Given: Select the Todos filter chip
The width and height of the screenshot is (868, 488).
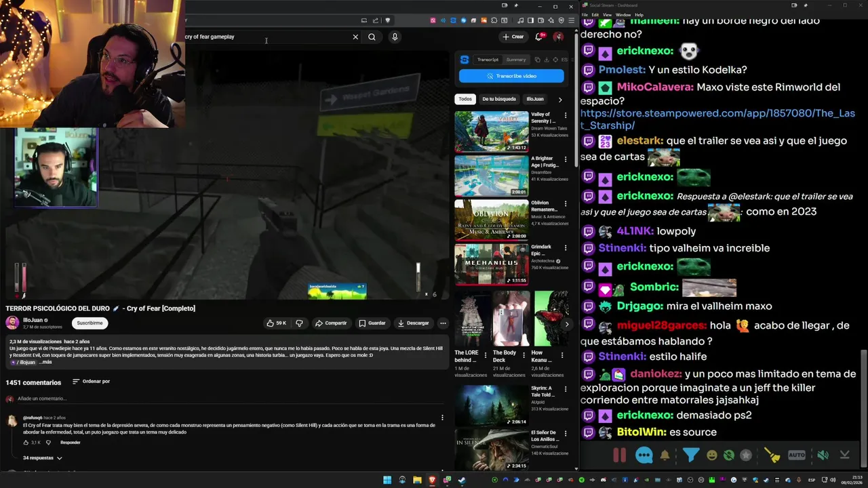Looking at the screenshot, I should tap(465, 99).
